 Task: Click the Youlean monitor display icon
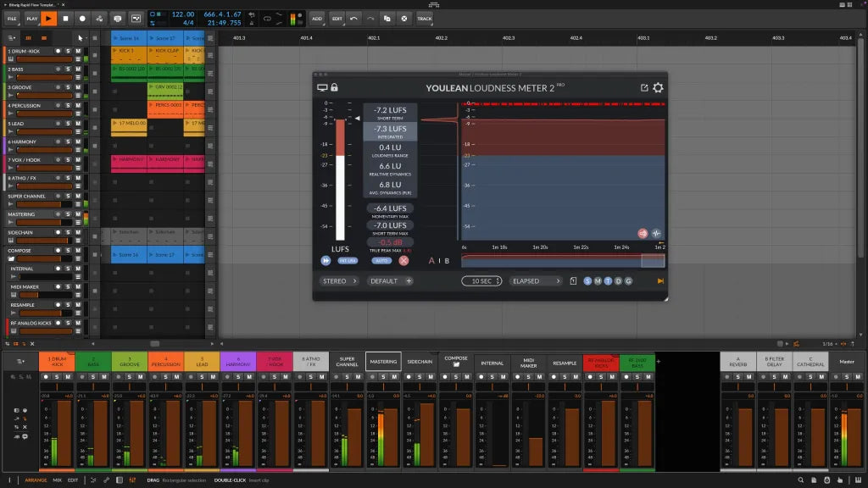point(322,87)
